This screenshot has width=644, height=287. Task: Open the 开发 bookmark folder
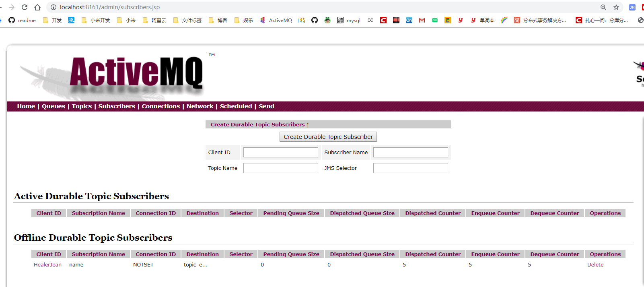(x=52, y=20)
